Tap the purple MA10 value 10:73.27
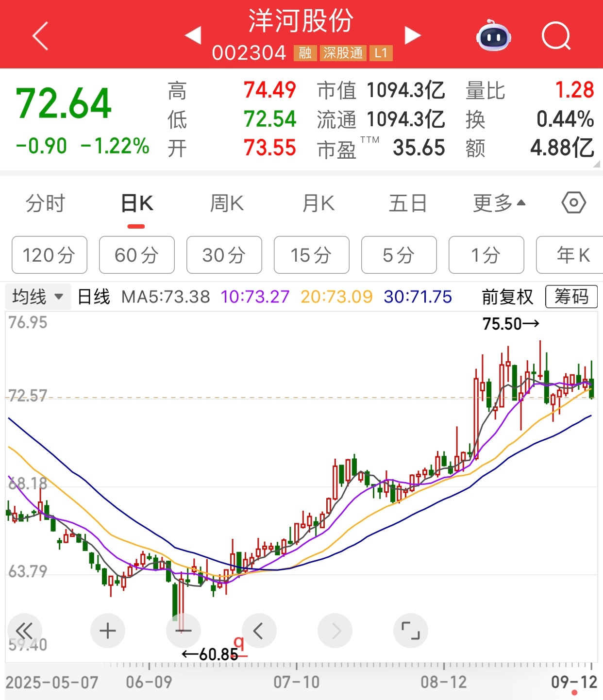Screen dimensions: 603x700 [255, 296]
